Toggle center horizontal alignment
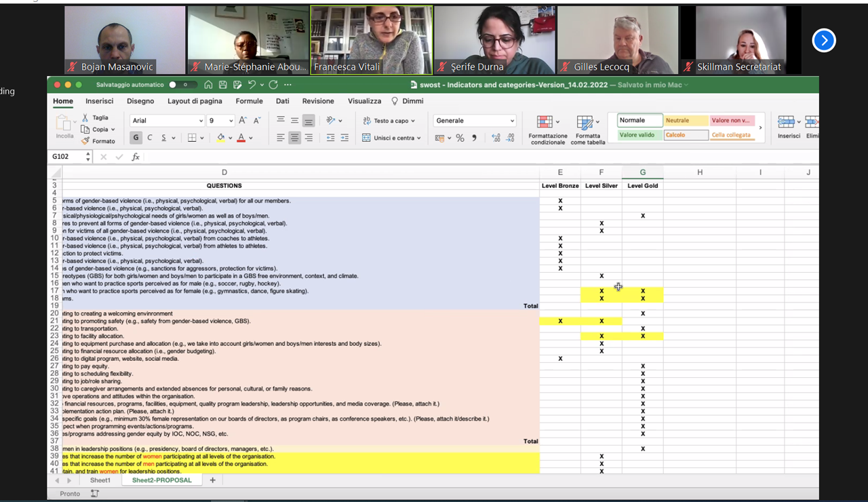The height and width of the screenshot is (502, 868). [294, 138]
